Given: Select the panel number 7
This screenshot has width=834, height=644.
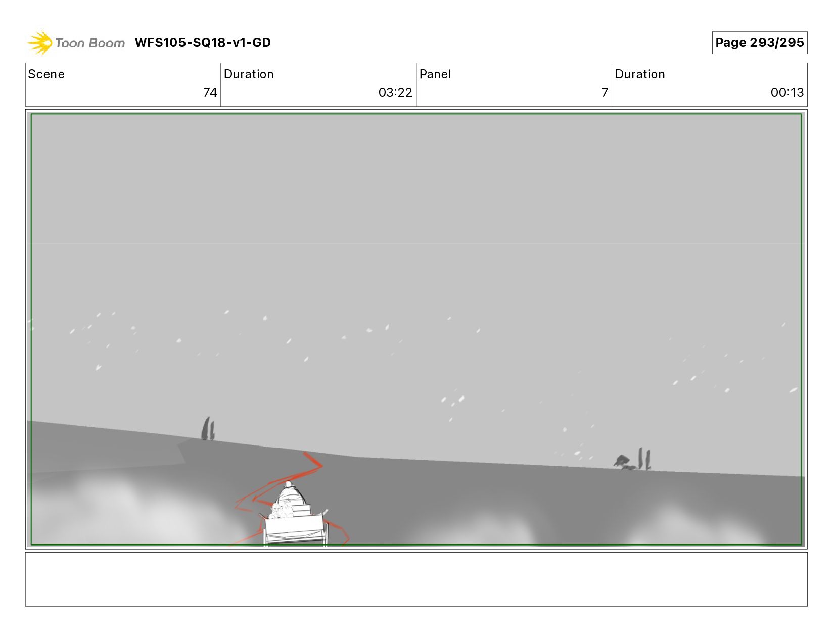Looking at the screenshot, I should tap(605, 93).
